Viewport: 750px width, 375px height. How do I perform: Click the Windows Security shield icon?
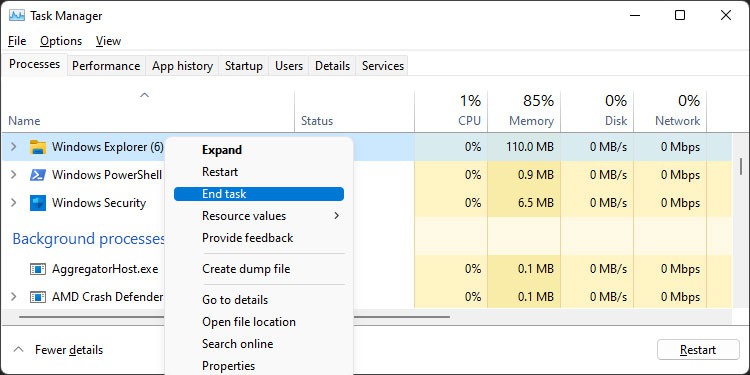coord(37,203)
